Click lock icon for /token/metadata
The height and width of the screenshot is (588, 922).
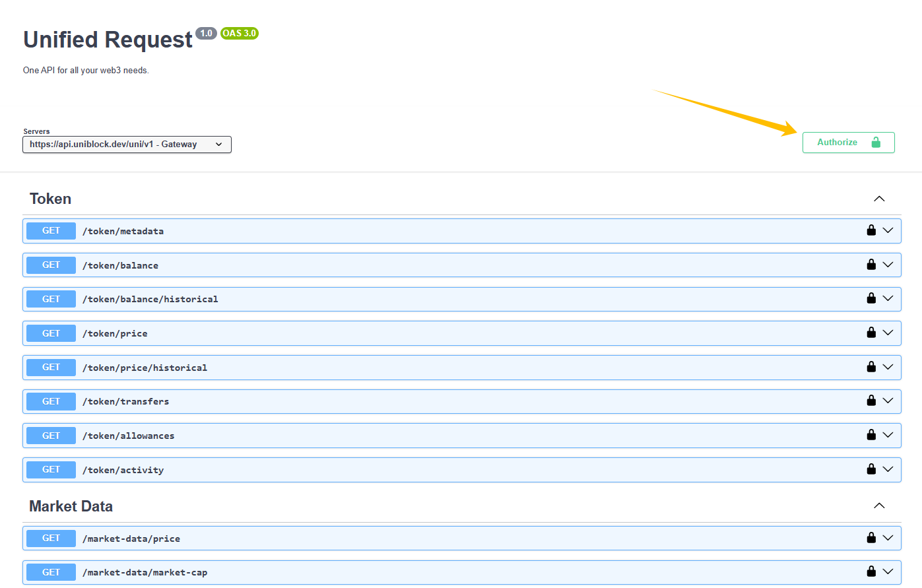871,230
